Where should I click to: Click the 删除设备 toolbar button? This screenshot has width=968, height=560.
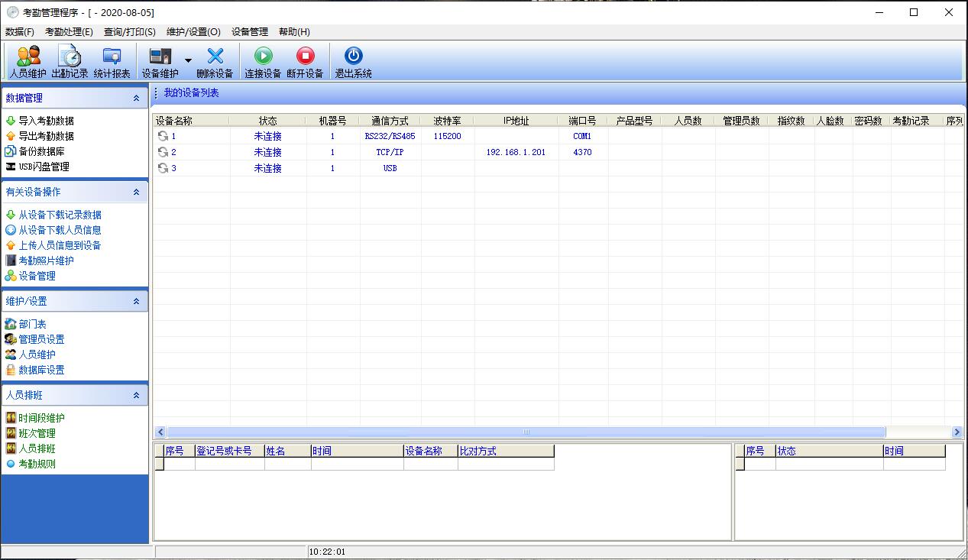point(215,61)
